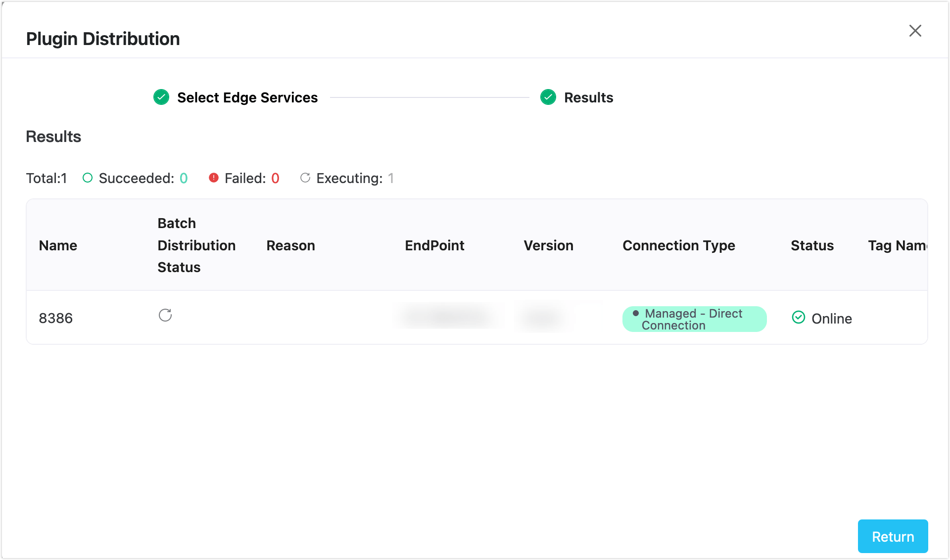The image size is (950, 560).
Task: Toggle the Managed - Direct Connection tag
Action: 694,319
